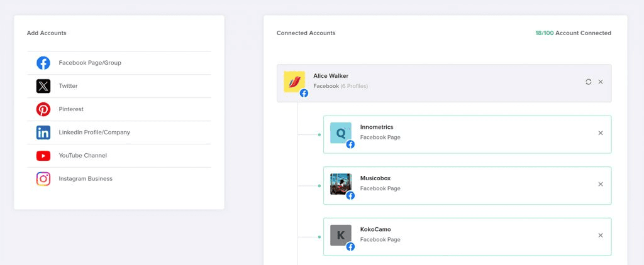The height and width of the screenshot is (265, 644).
Task: Remove the Musicobox page with X
Action: tap(601, 184)
